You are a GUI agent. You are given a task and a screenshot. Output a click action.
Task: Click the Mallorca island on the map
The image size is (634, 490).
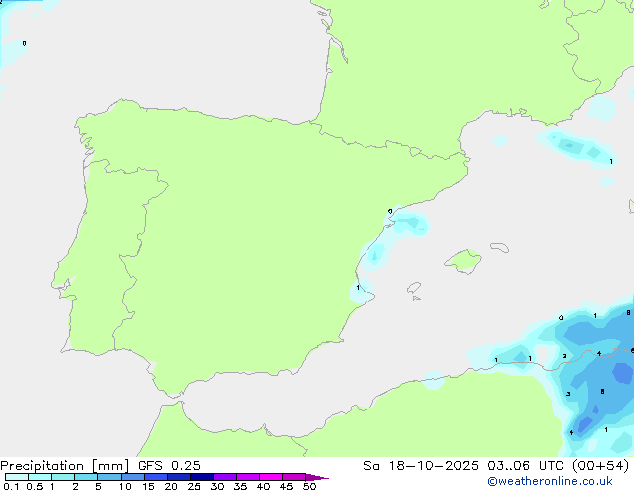point(464,261)
